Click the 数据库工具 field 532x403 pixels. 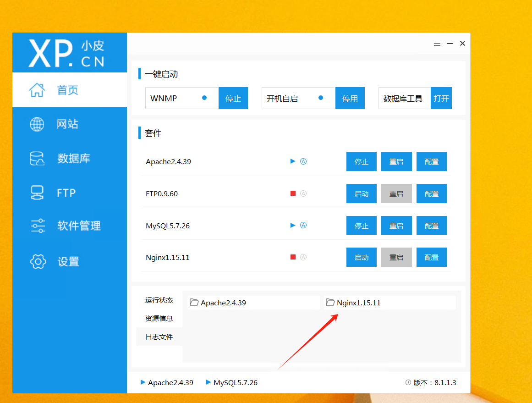(x=405, y=98)
